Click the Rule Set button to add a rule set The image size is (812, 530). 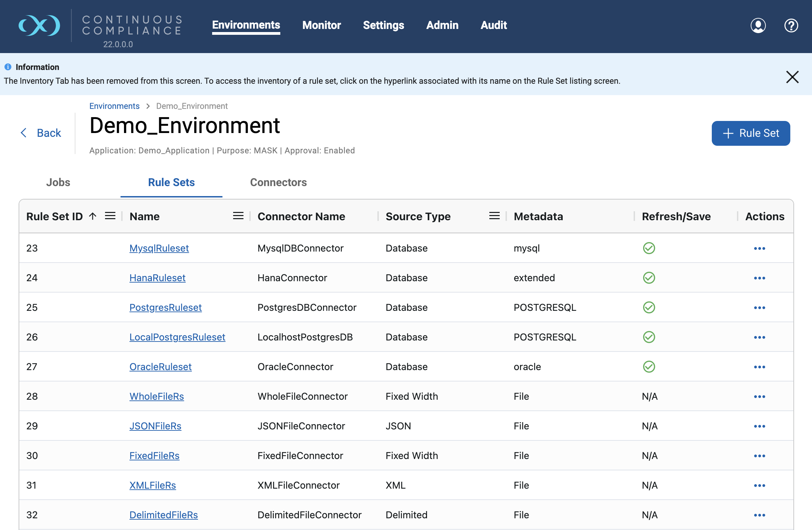click(751, 133)
